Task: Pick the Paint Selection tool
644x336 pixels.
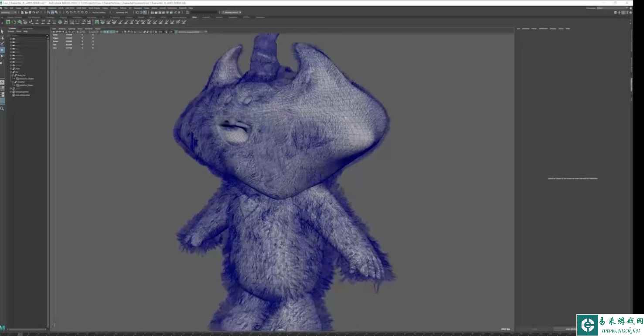Action: pyautogui.click(x=2, y=44)
